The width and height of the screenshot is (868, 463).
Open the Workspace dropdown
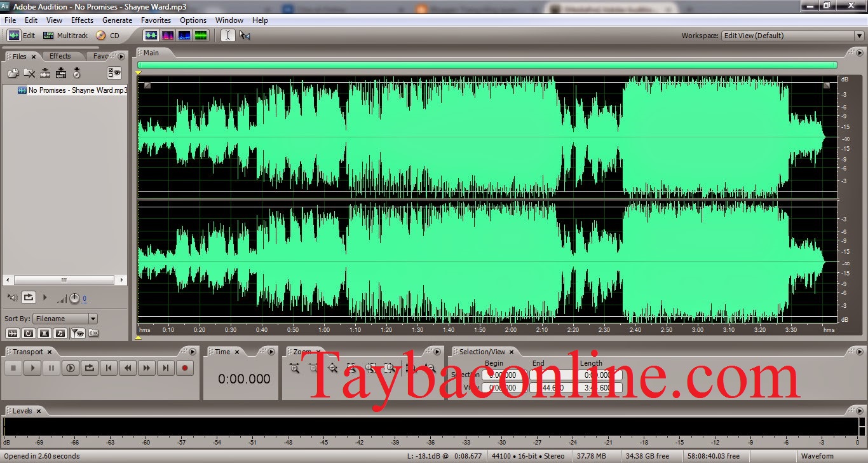792,36
